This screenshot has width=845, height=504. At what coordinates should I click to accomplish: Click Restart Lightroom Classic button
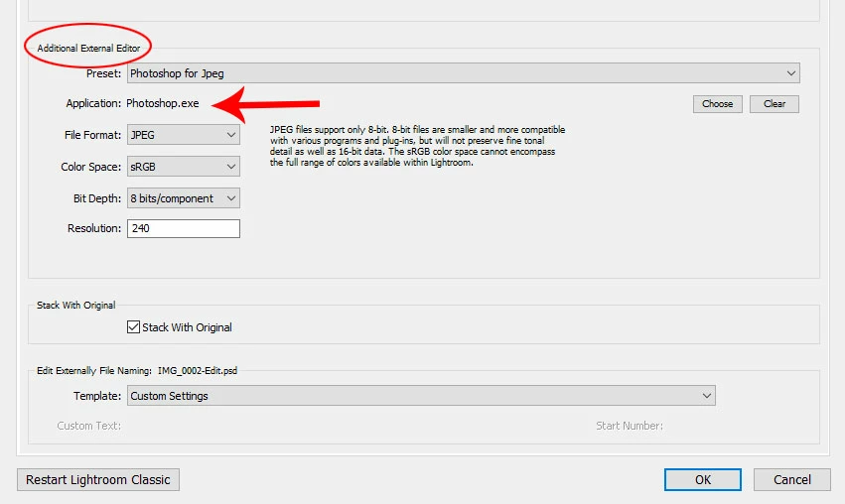(98, 480)
